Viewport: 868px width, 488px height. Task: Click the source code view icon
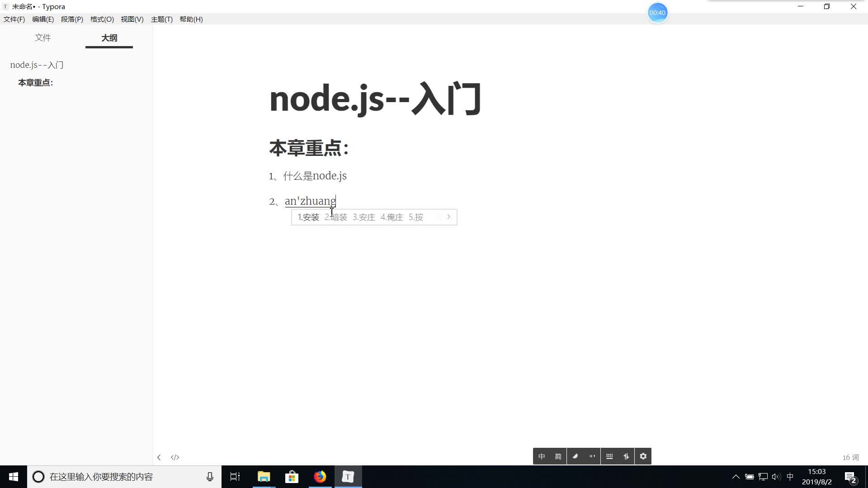(175, 457)
